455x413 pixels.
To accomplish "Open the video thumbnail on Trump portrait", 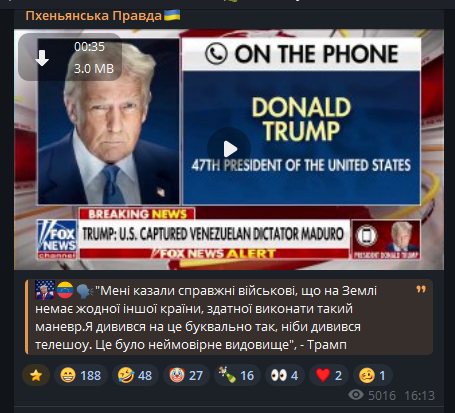I will click(x=109, y=122).
